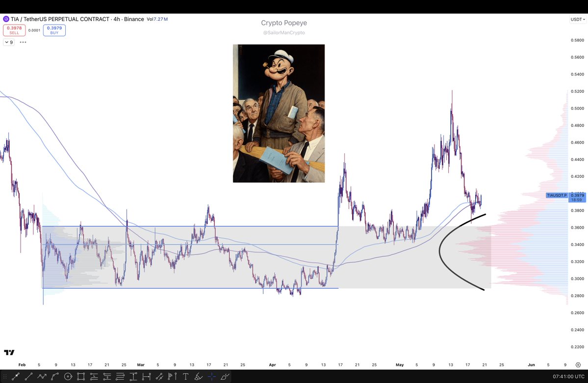Open chart settings gear icon
This screenshot has height=383, width=588.
578,365
